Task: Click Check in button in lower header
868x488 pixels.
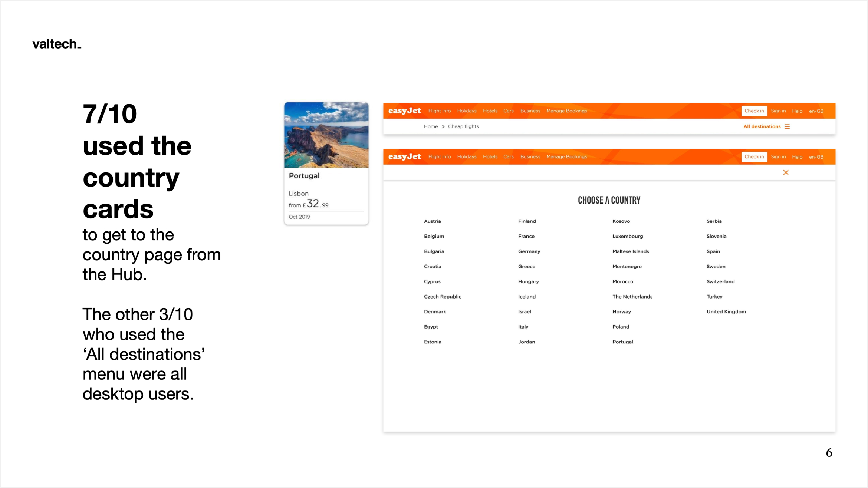Action: point(754,157)
